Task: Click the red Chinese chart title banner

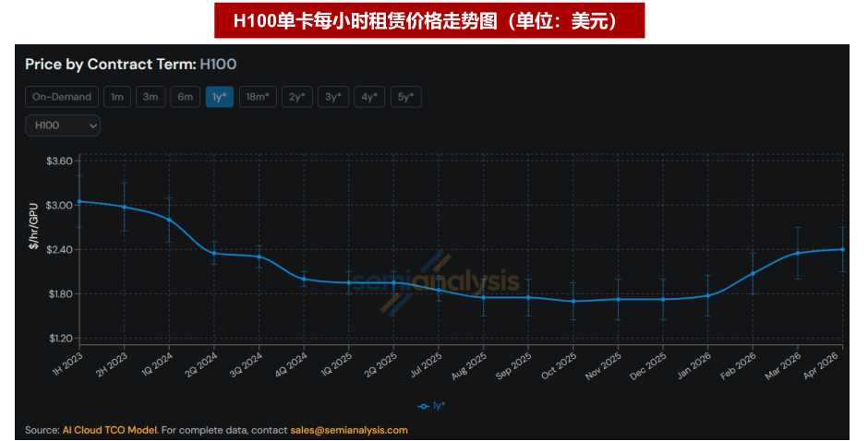Action: [429, 20]
